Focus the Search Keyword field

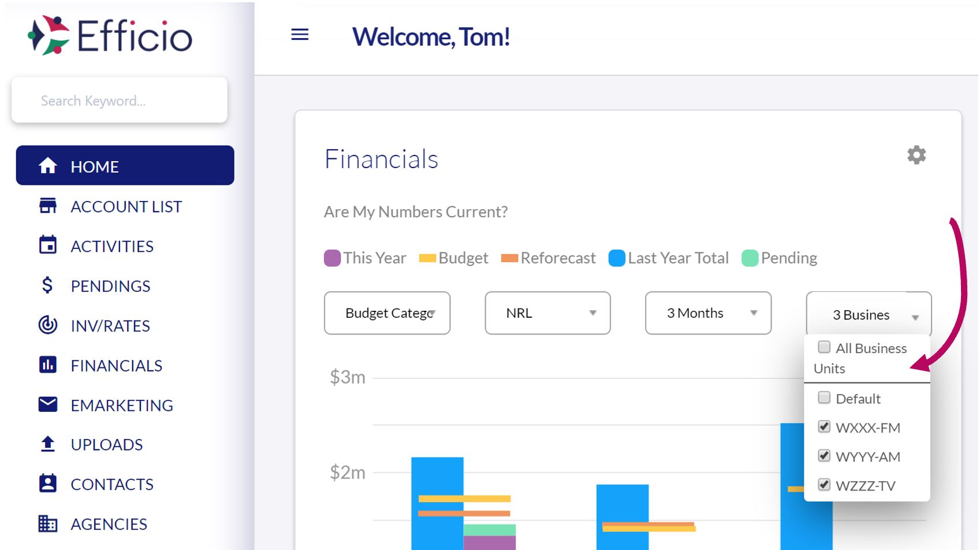pos(120,101)
